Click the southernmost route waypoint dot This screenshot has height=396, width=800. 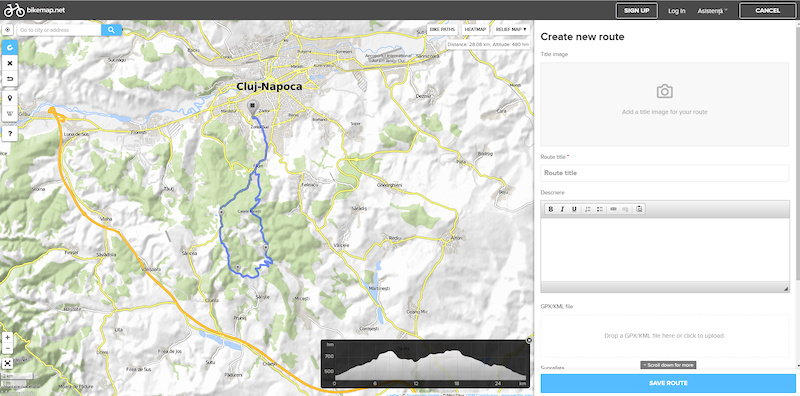point(238,267)
